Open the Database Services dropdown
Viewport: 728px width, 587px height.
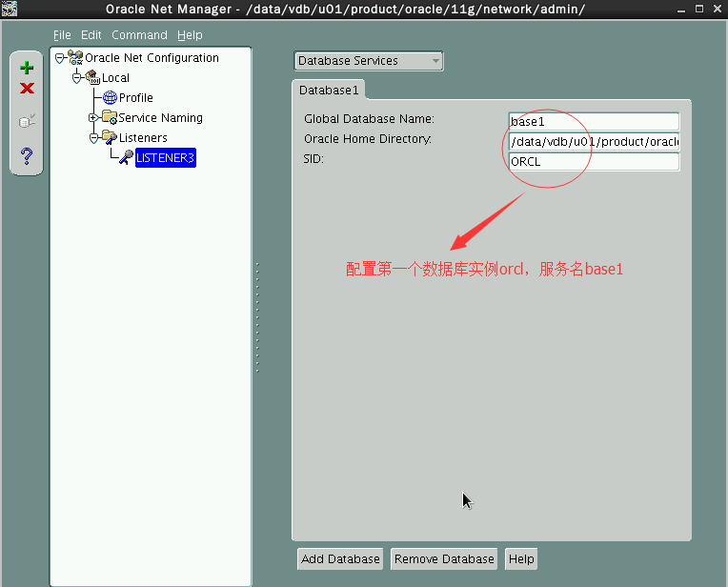pos(369,61)
